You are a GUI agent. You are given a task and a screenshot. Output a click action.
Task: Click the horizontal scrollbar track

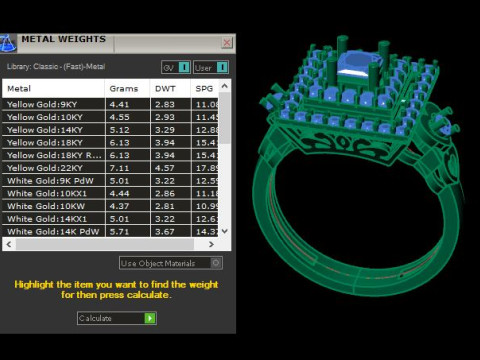pyautogui.click(x=199, y=244)
